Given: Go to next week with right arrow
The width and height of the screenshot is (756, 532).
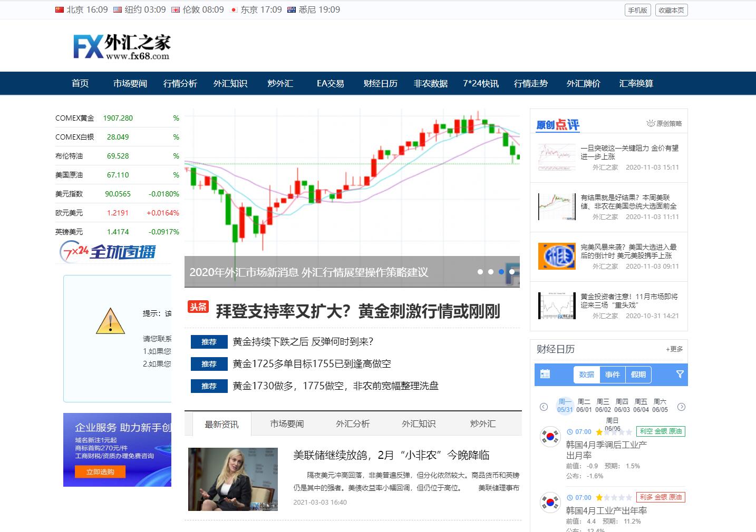Looking at the screenshot, I should tap(681, 407).
